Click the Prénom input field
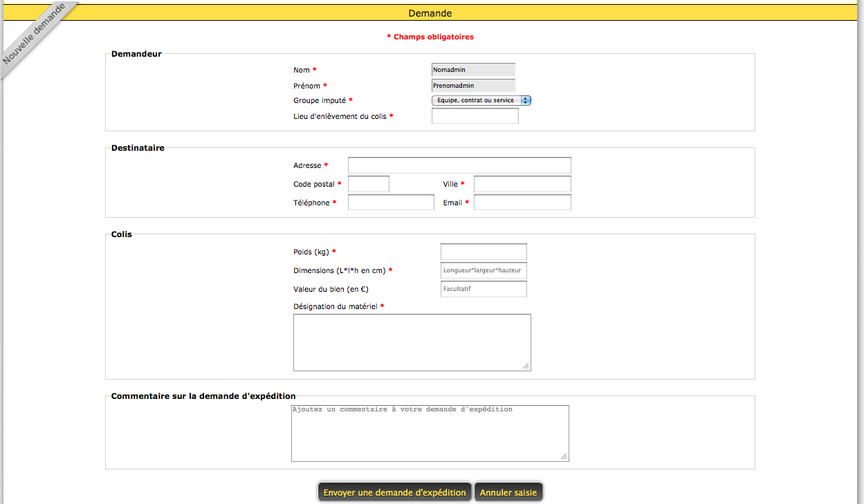Screen dimensions: 864x504 point(473,86)
